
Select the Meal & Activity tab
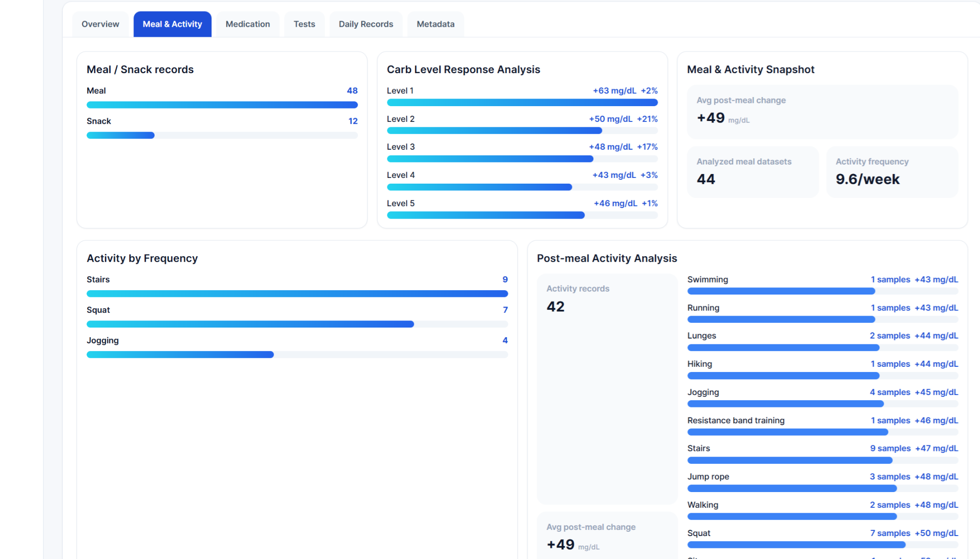tap(172, 24)
